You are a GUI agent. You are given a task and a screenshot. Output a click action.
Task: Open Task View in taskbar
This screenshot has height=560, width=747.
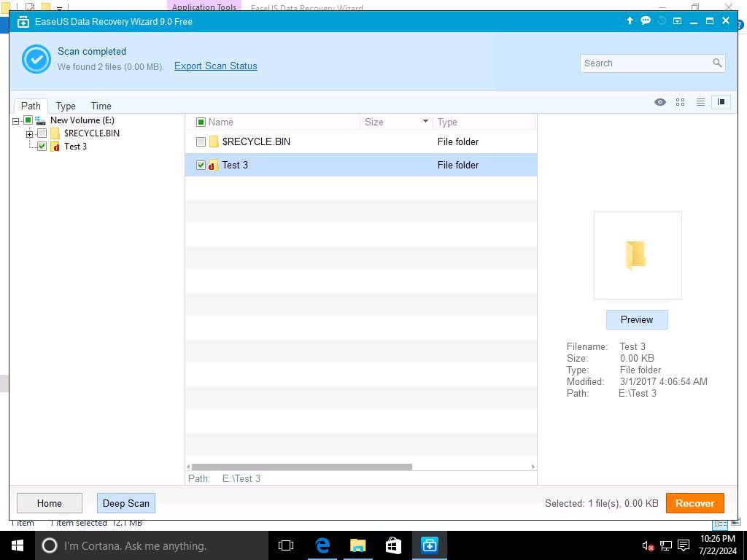(x=285, y=545)
